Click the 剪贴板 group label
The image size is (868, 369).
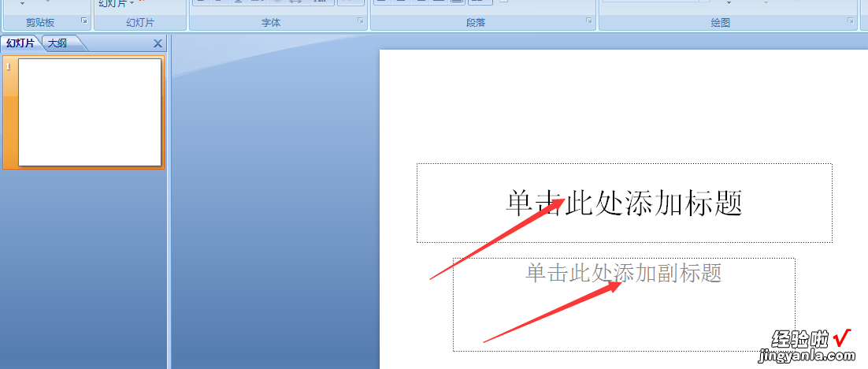40,23
